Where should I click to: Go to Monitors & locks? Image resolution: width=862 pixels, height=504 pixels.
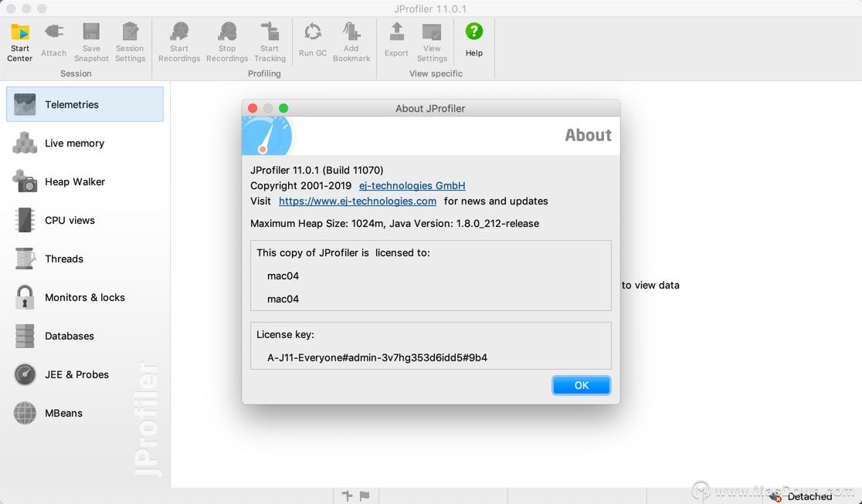coord(85,297)
